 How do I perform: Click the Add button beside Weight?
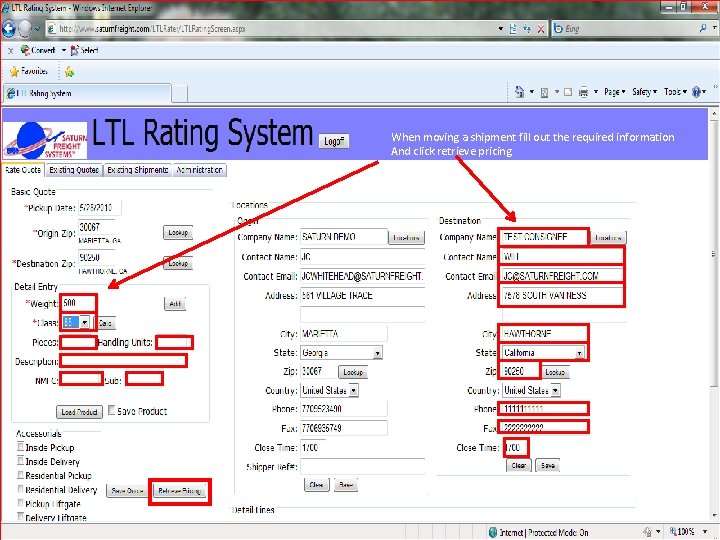[175, 304]
